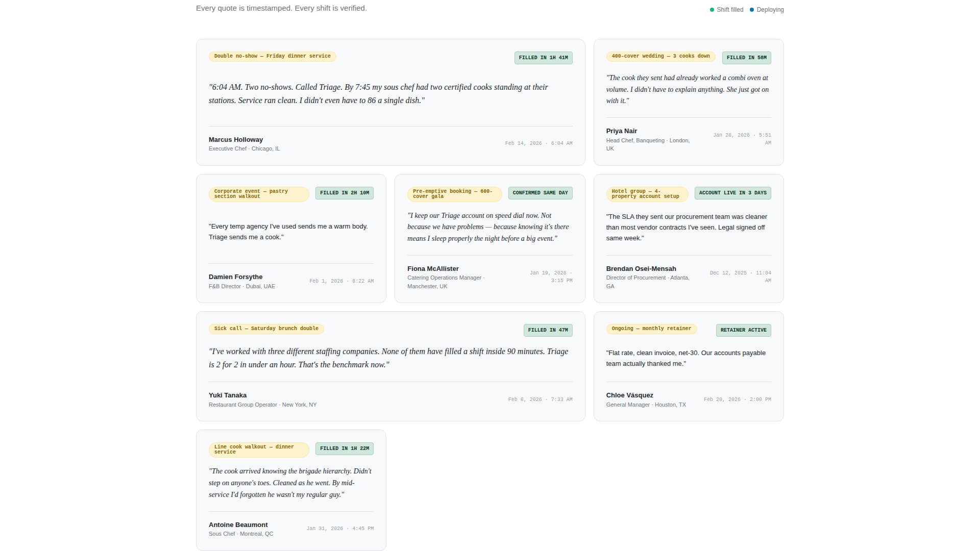
Task: Select the 'Double no-show — Friday dinner service' tag
Action: pos(273,56)
